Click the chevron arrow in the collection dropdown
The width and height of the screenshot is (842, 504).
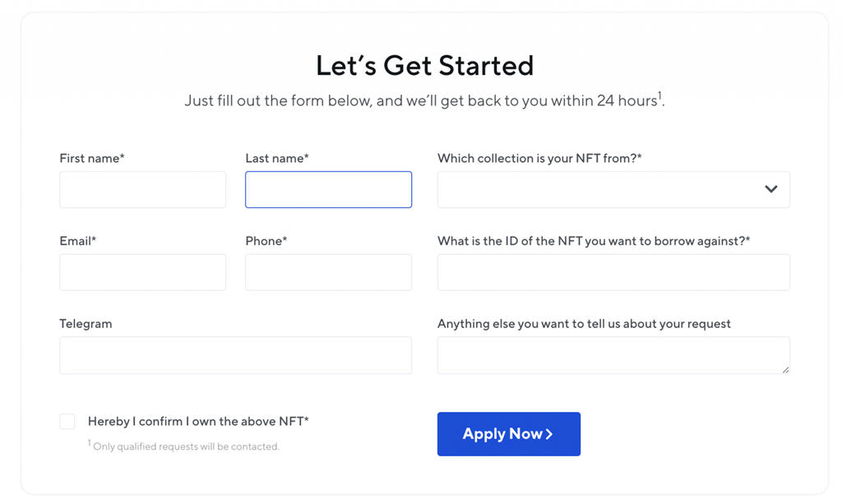tap(771, 189)
